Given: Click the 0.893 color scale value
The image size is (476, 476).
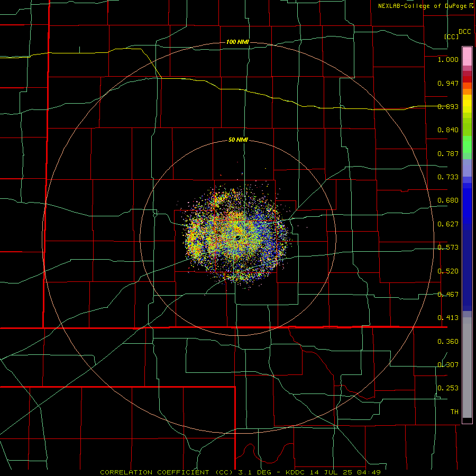Looking at the screenshot, I should click(x=448, y=106).
